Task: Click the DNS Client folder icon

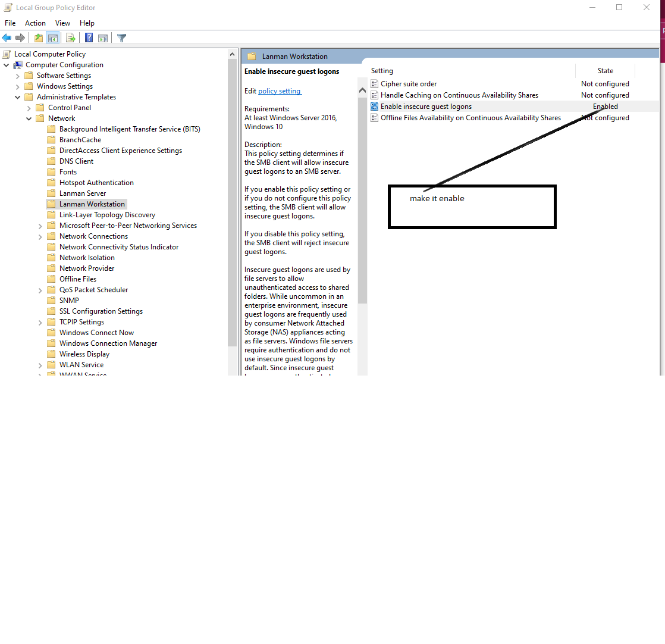Action: (x=51, y=161)
